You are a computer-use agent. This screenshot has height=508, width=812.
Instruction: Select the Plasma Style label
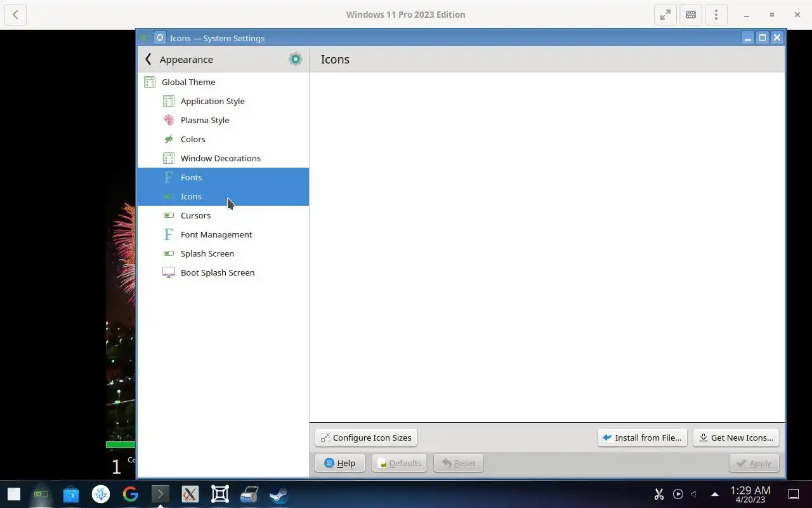(205, 120)
